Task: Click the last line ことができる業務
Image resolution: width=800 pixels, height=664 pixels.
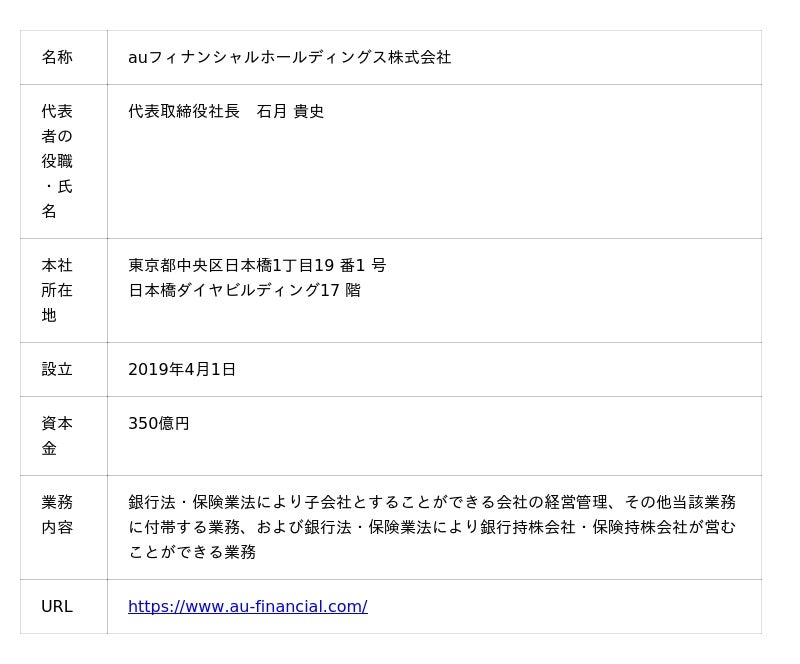Action: (192, 552)
